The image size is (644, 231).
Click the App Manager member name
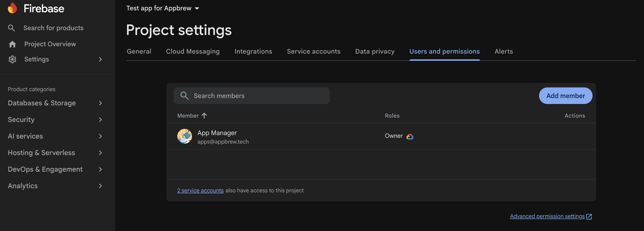point(217,133)
